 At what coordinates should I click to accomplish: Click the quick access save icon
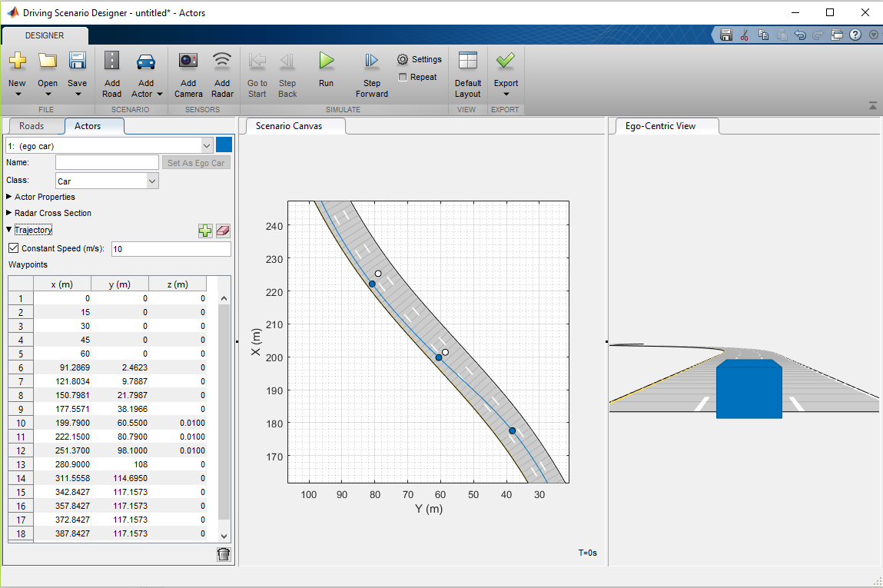pos(726,35)
